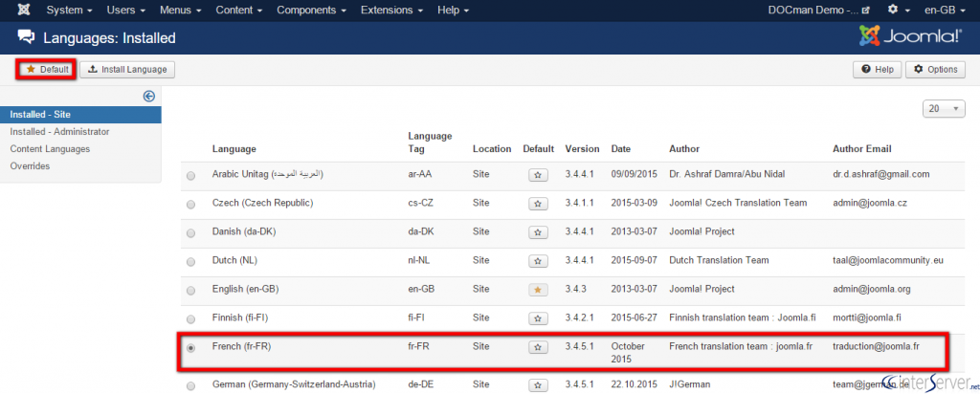Click the French (fr-FR) language name
The image size is (980, 394).
point(241,345)
